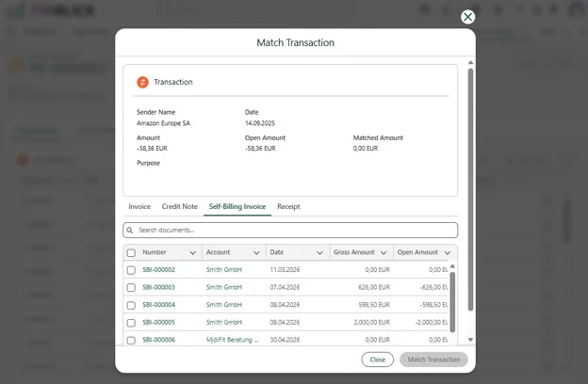The height and width of the screenshot is (384, 588).
Task: Focus the Search documents field
Action: [x=290, y=230]
